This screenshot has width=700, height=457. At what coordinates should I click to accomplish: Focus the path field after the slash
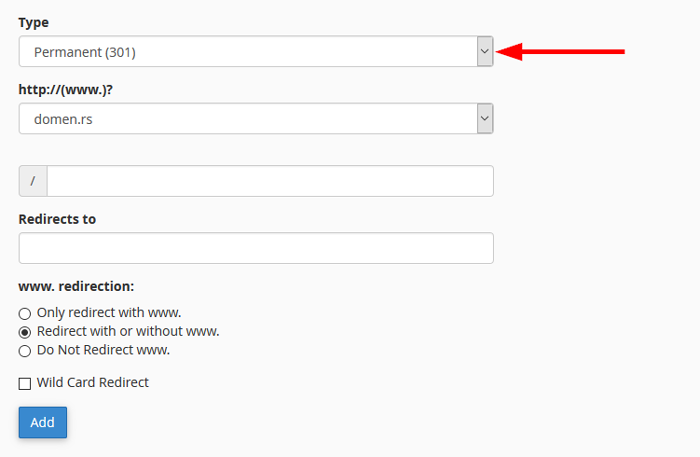tap(270, 181)
